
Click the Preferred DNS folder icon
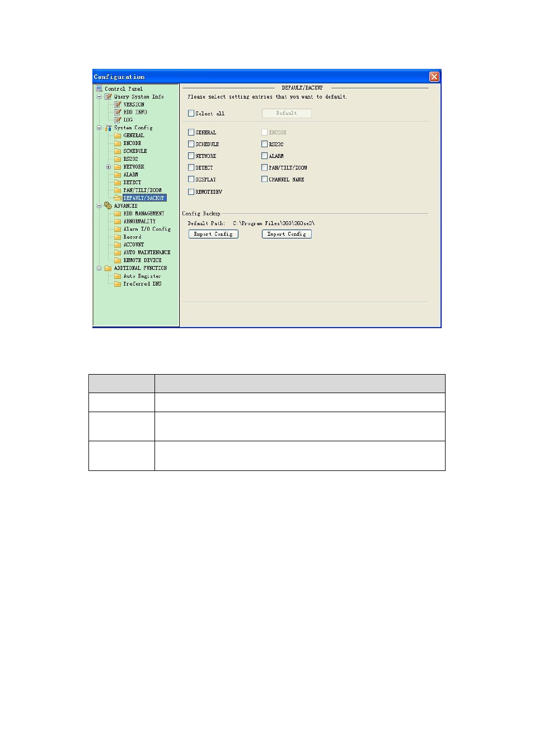(118, 284)
